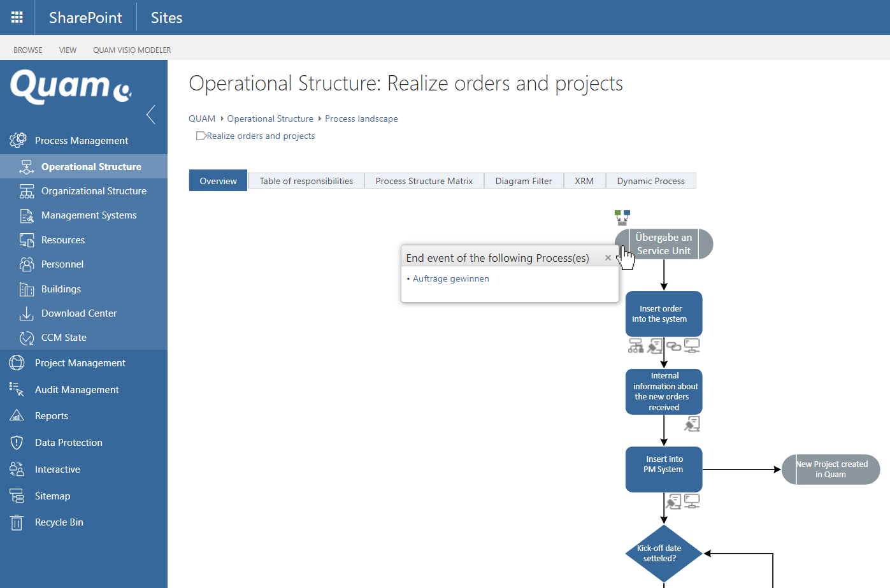Click the Personnel people icon
Image resolution: width=890 pixels, height=588 pixels.
point(27,264)
